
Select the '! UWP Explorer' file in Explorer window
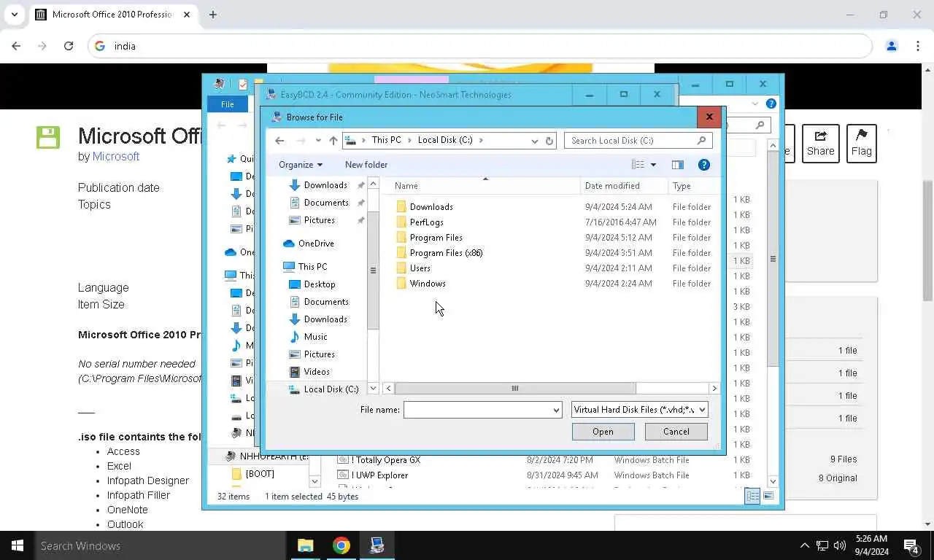point(379,475)
